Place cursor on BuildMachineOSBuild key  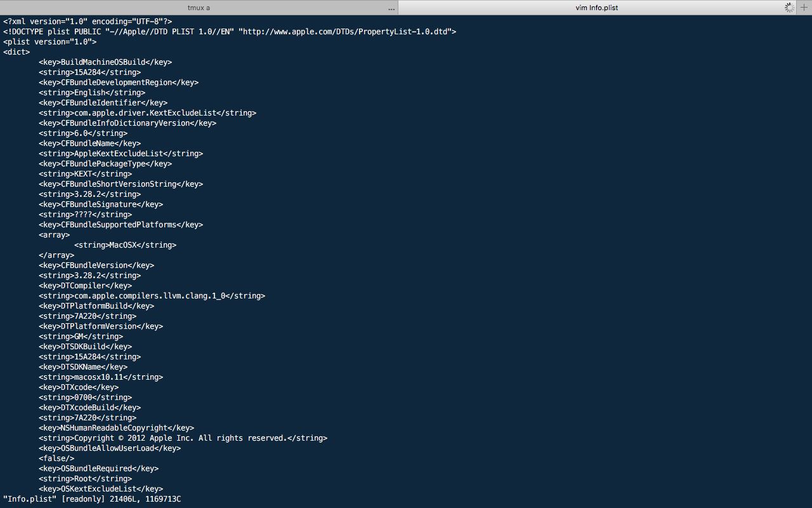click(105, 62)
